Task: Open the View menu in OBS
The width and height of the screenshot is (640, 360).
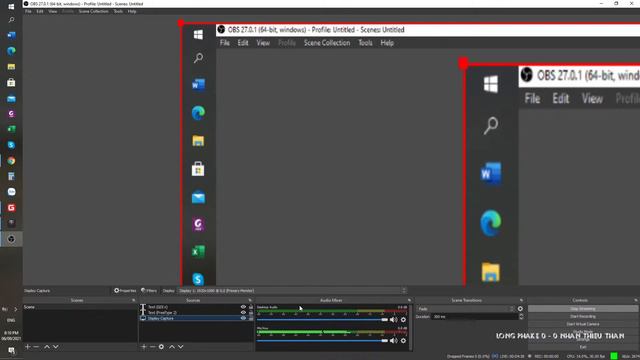Action: (x=53, y=11)
